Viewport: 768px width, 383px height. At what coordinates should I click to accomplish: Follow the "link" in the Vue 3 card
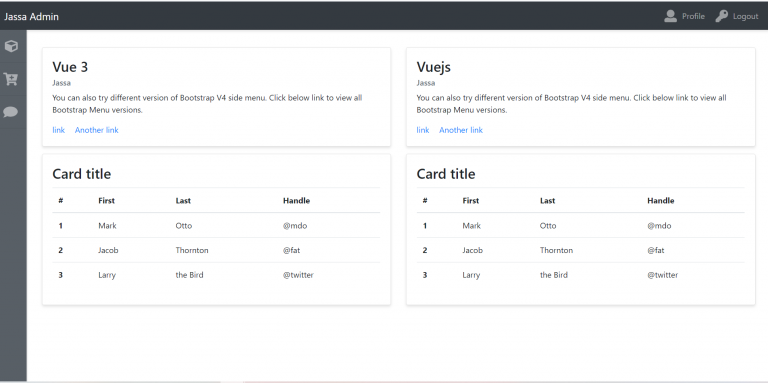[x=58, y=130]
